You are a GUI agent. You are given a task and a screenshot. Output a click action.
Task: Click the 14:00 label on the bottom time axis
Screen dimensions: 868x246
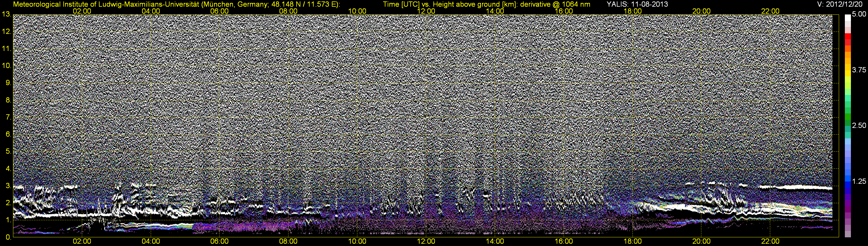point(495,242)
